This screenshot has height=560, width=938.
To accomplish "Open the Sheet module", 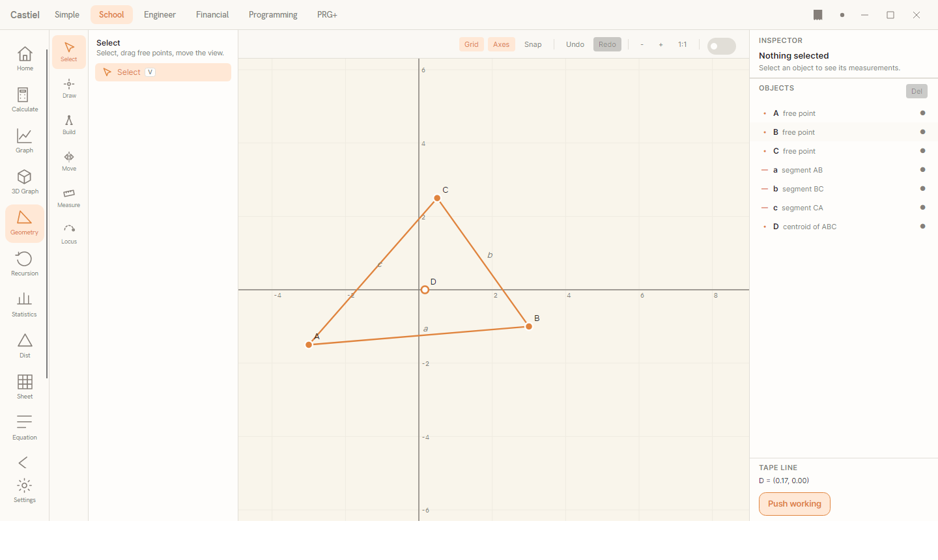I will 25,387.
